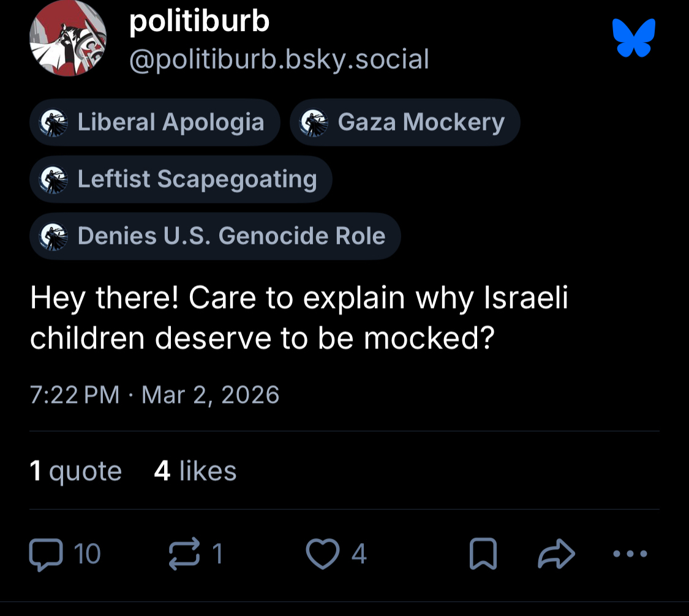Click the politiburb display name

pyautogui.click(x=200, y=23)
